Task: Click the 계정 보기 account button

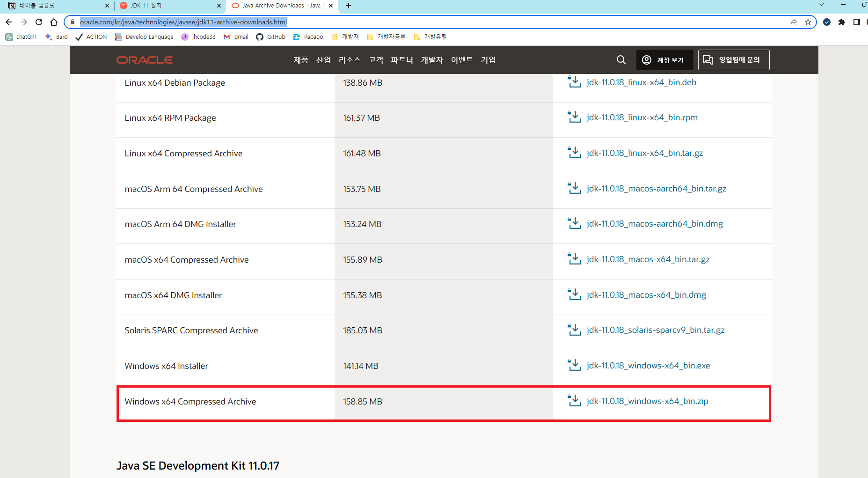Action: [x=664, y=60]
